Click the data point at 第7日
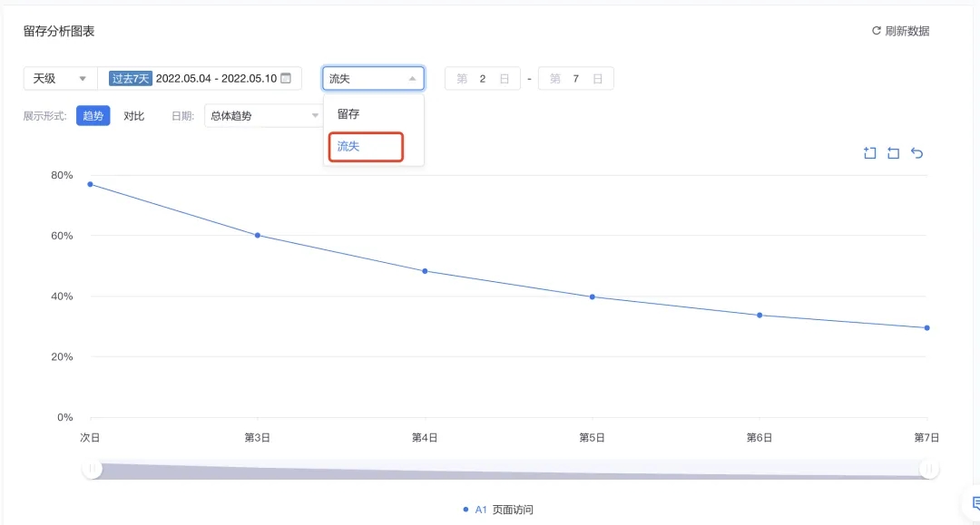The height and width of the screenshot is (525, 980). pyautogui.click(x=926, y=327)
